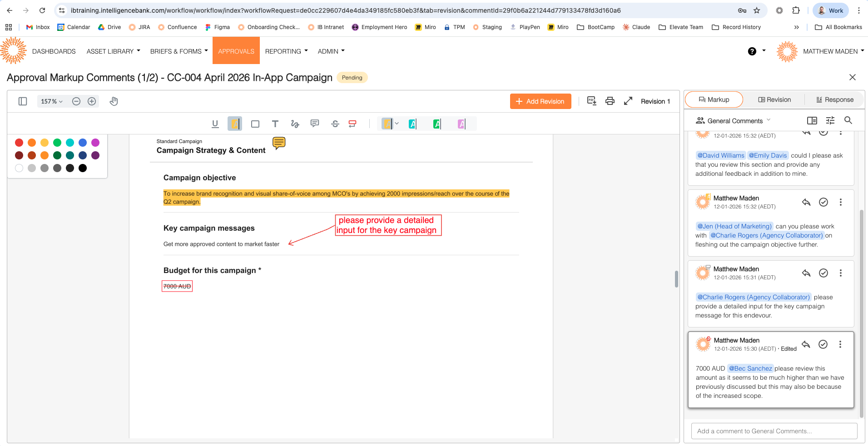Open the 157% zoom level dropdown
The height and width of the screenshot is (446, 868).
coord(51,101)
